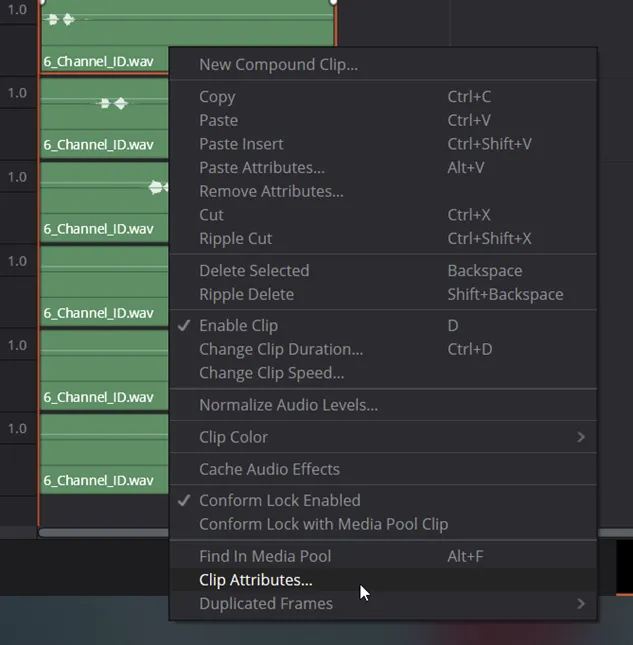
Task: Click the timeline horizontal scrollbar
Action: pyautogui.click(x=104, y=533)
